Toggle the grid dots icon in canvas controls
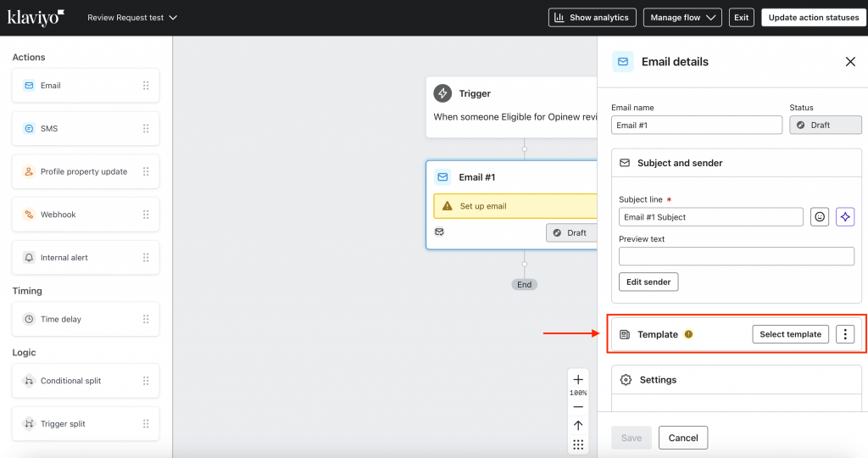The image size is (868, 458). coord(578,444)
